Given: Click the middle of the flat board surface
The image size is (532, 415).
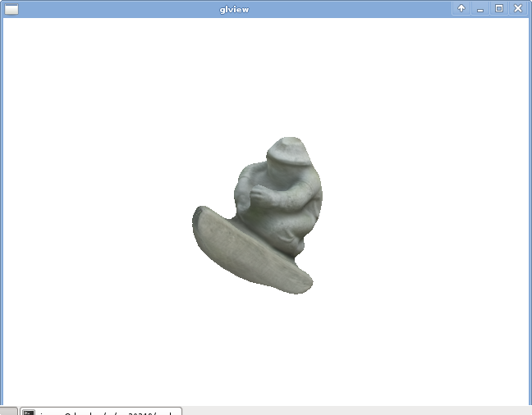Looking at the screenshot, I should (x=238, y=248).
